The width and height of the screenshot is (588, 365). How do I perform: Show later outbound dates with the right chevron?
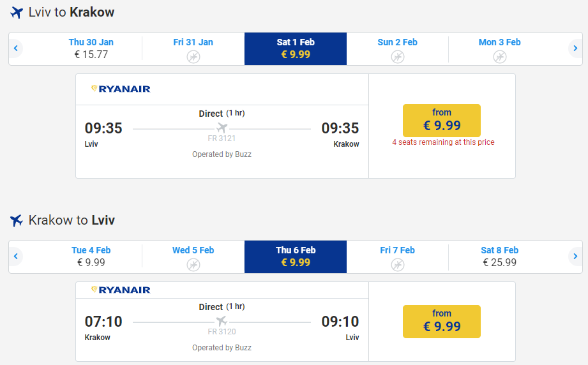pyautogui.click(x=575, y=48)
